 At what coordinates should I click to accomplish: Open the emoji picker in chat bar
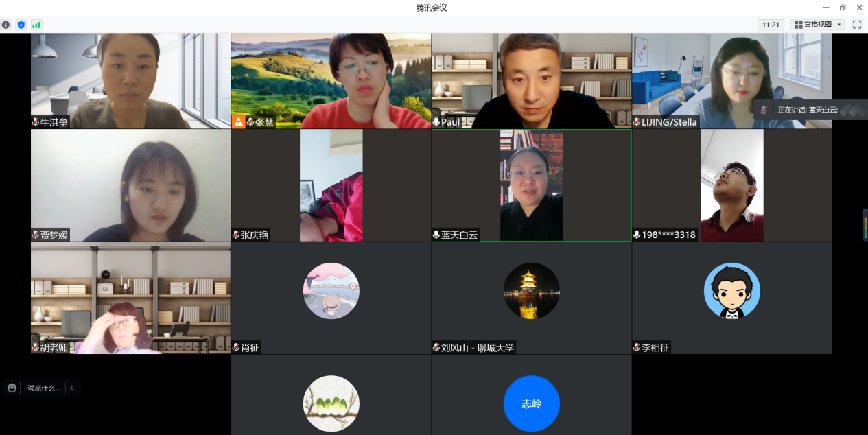click(x=12, y=388)
